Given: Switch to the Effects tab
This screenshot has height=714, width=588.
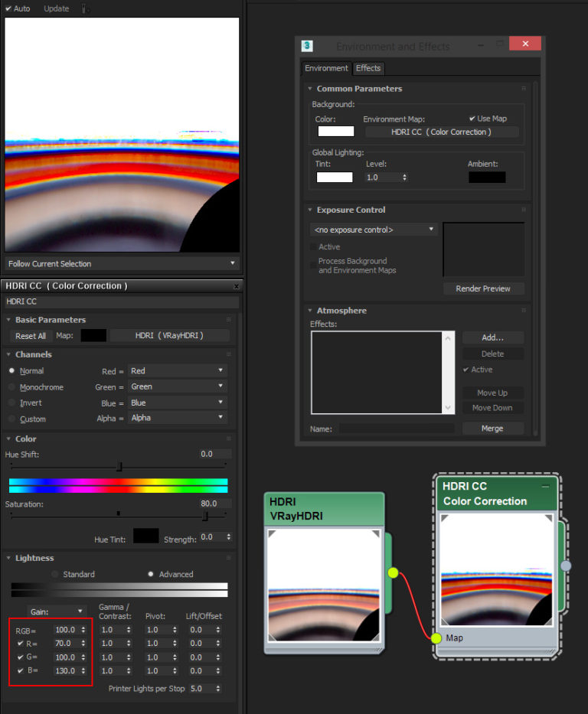Looking at the screenshot, I should pyautogui.click(x=368, y=68).
